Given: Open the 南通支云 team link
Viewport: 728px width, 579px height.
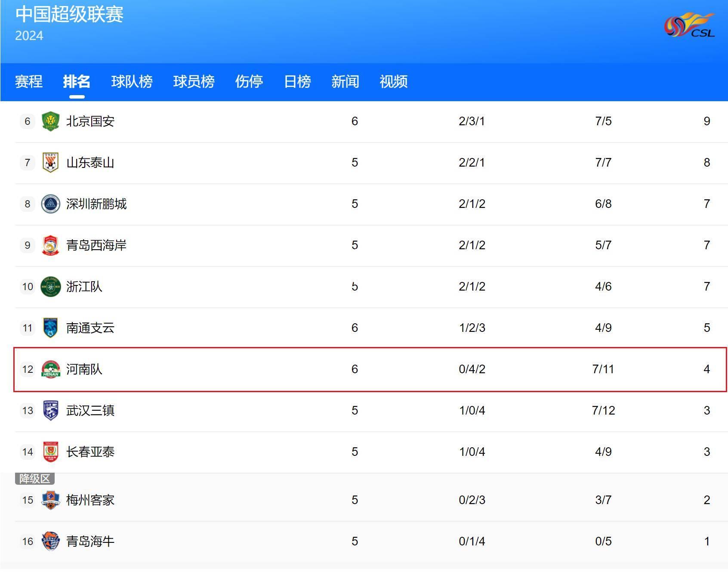Looking at the screenshot, I should [90, 328].
